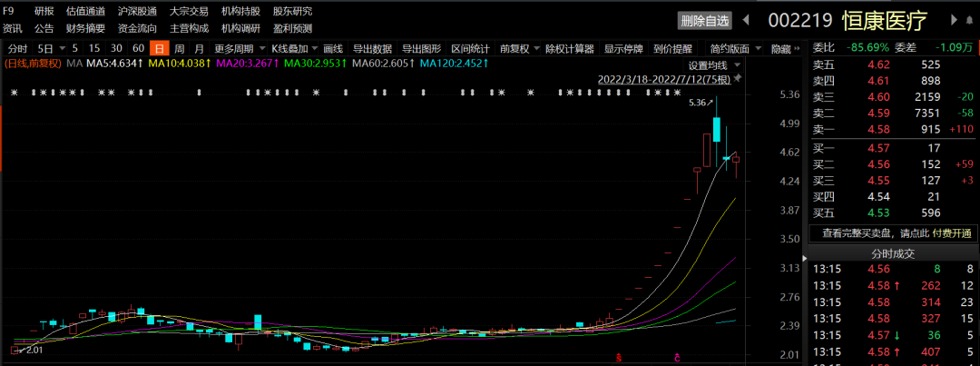980x366 pixels.
Task: Click the F9 label
Action: tap(8, 11)
